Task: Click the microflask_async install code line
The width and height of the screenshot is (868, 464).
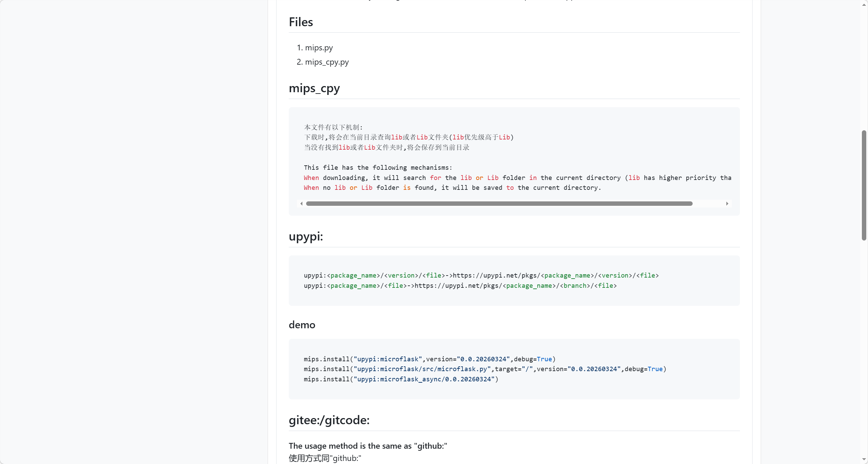Action: [x=400, y=379]
